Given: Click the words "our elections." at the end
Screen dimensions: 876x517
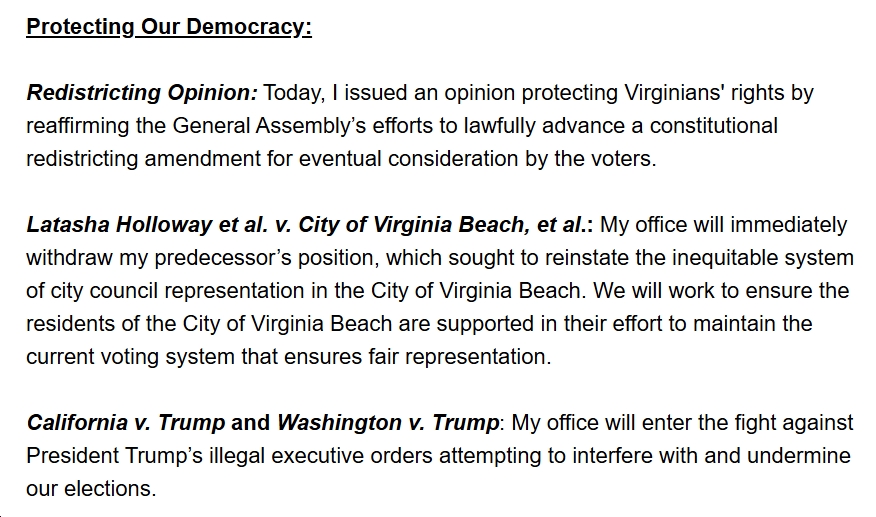Looking at the screenshot, I should [x=92, y=489].
